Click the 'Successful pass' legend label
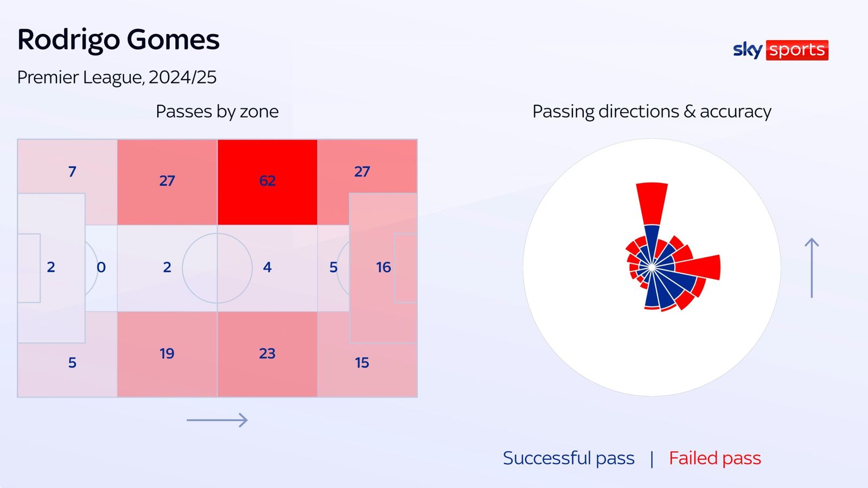 pyautogui.click(x=569, y=458)
